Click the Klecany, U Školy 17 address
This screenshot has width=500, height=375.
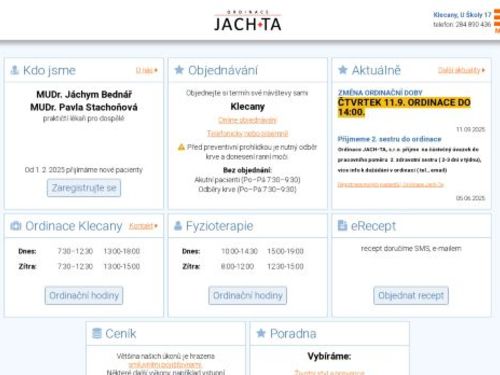point(462,15)
